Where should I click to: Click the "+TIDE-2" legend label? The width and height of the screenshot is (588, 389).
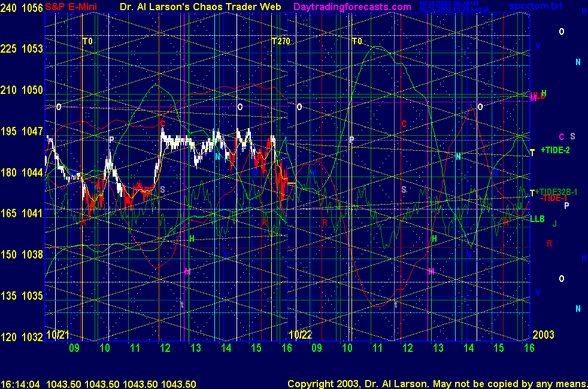coord(556,150)
